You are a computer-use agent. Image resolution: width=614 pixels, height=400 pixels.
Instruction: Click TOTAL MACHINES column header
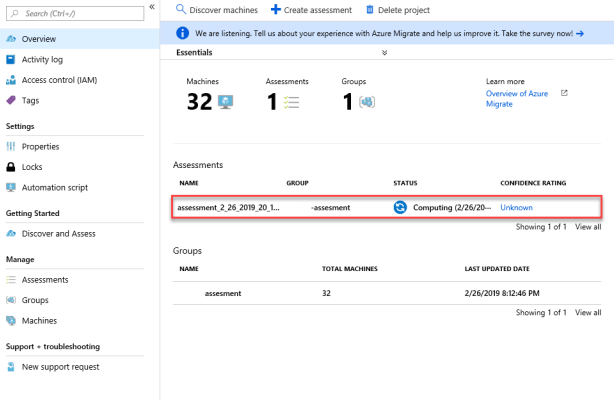[350, 269]
